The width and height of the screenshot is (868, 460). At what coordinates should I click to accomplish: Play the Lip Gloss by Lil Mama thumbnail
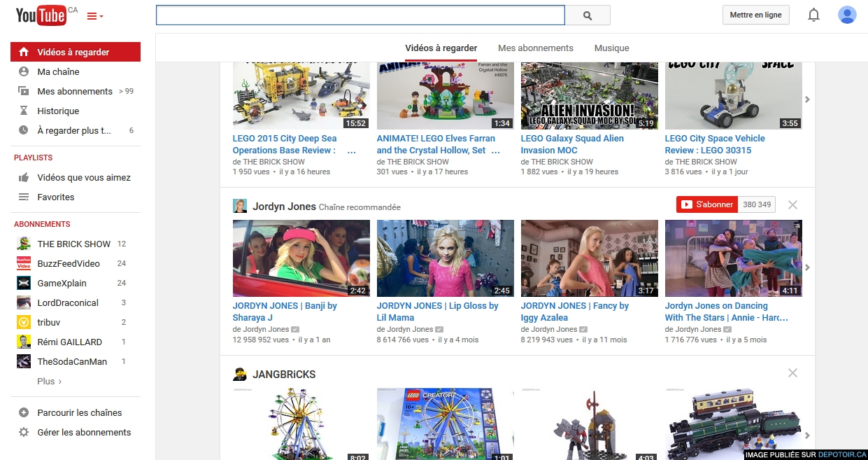[x=446, y=258]
